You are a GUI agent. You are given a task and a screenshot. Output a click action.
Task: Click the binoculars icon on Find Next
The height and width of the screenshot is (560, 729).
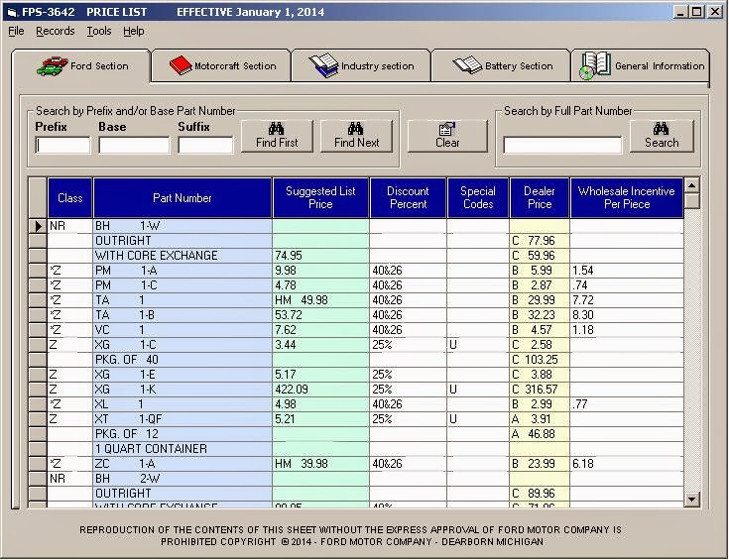pos(356,128)
